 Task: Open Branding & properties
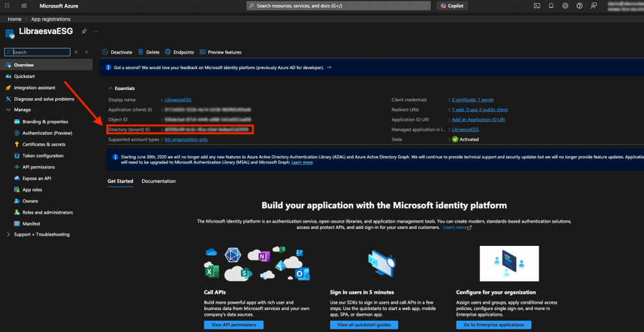point(46,121)
